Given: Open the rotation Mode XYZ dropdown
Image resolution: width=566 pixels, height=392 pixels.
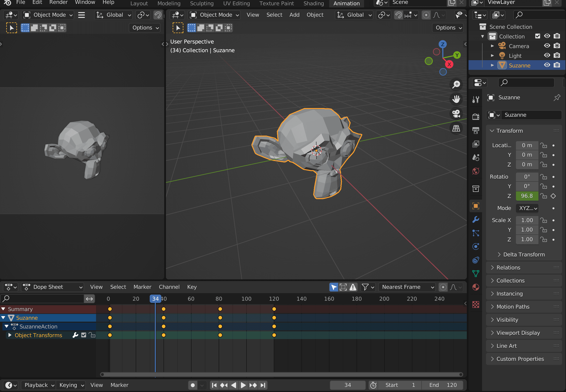Looking at the screenshot, I should (527, 208).
